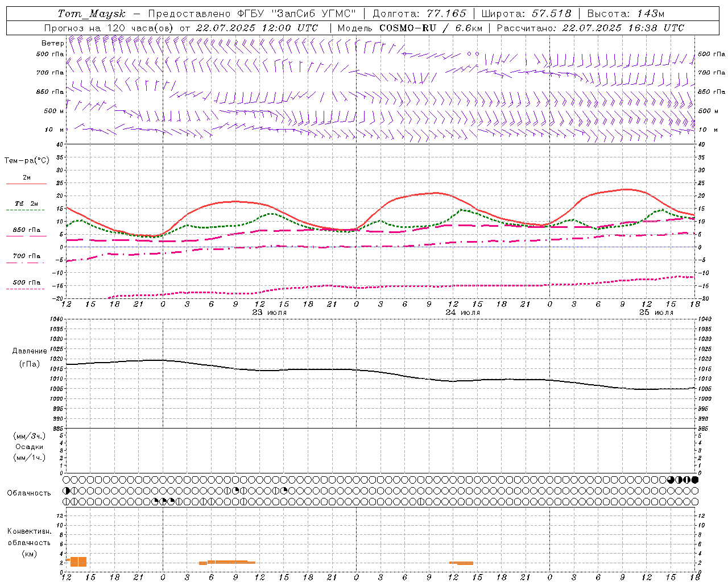Click the long orange convective bar on 23 июля morning
This screenshot has width=728, height=582.
coord(227,562)
